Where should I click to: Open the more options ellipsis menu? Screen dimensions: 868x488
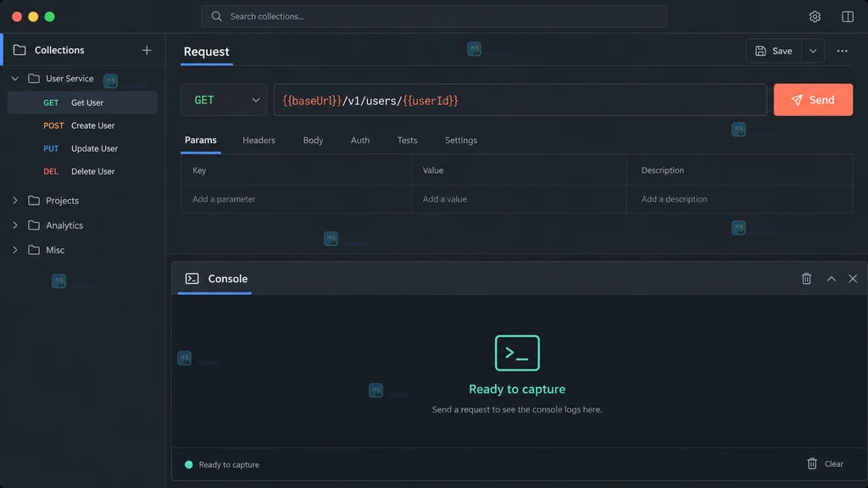click(842, 51)
